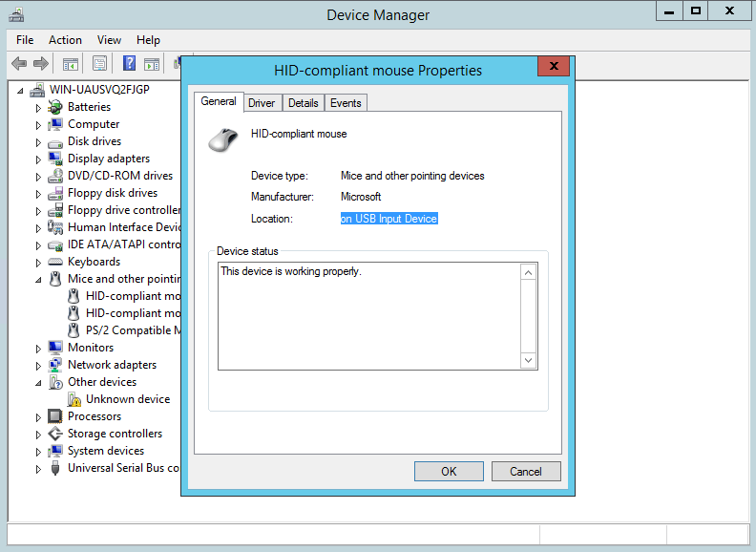Click the Device status scrollbar down arrow
The height and width of the screenshot is (552, 756).
(x=529, y=360)
